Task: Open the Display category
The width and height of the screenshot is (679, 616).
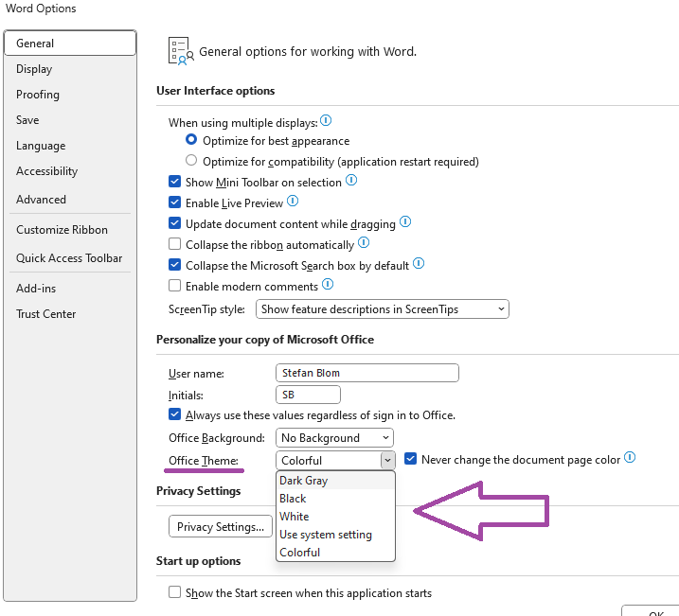Action: coord(70,69)
